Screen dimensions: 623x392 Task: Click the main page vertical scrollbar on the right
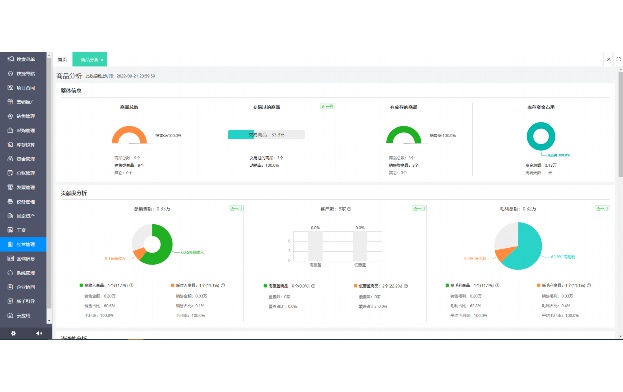pos(620,124)
